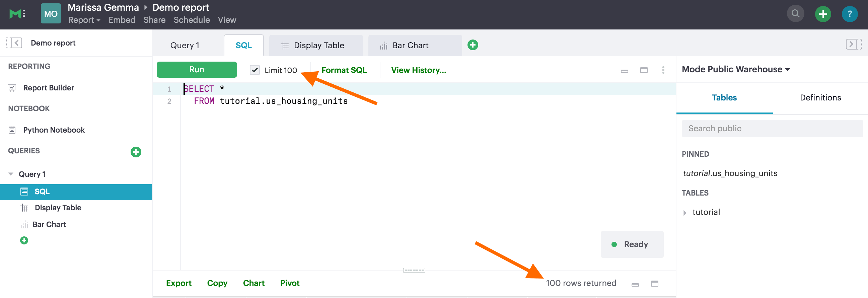868x298 pixels.
Task: Click the green plus create button
Action: pyautogui.click(x=823, y=14)
